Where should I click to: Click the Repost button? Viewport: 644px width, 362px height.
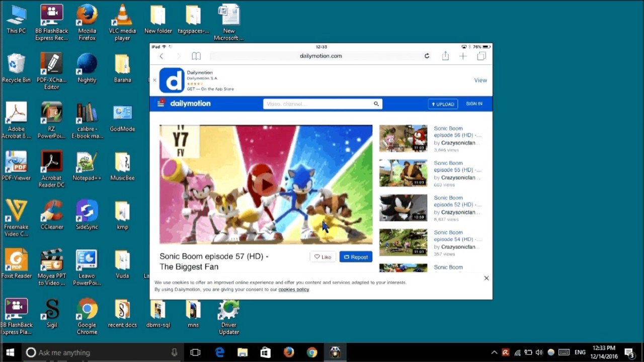pos(356,257)
